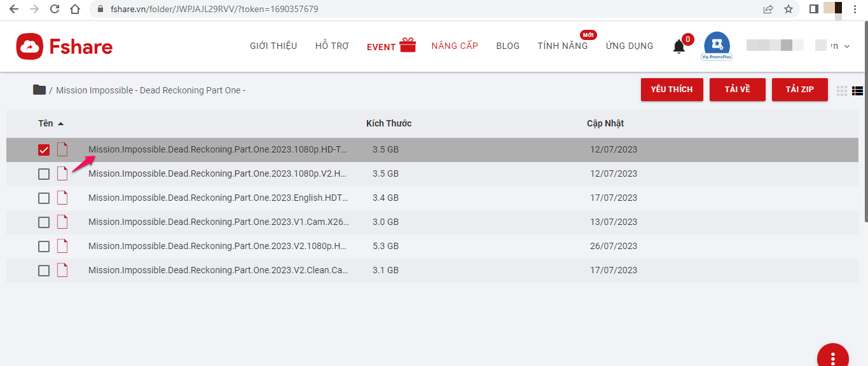This screenshot has height=366, width=868.
Task: Click file icon of the V1.Cam.X26 file
Action: coord(62,222)
